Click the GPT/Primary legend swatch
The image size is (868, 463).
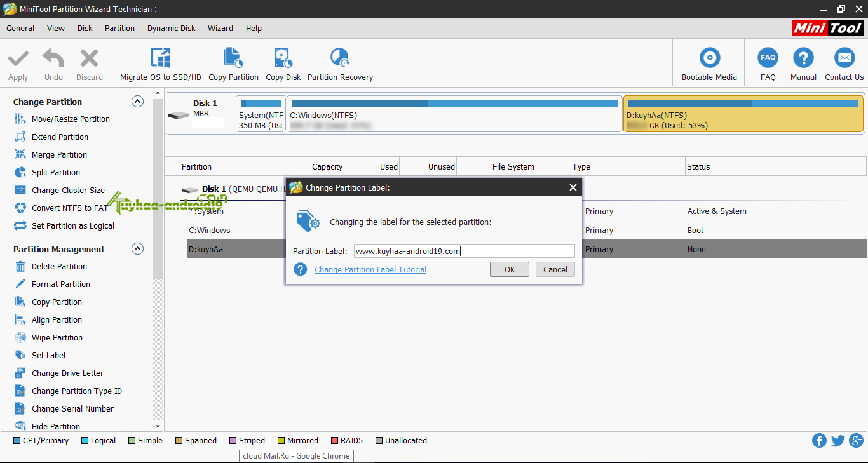coord(17,441)
